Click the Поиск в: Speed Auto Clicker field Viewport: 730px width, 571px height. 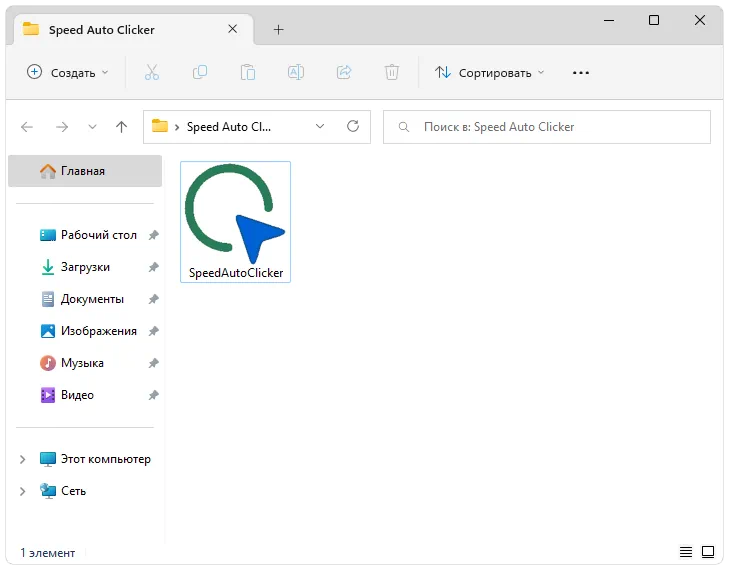[x=547, y=127]
